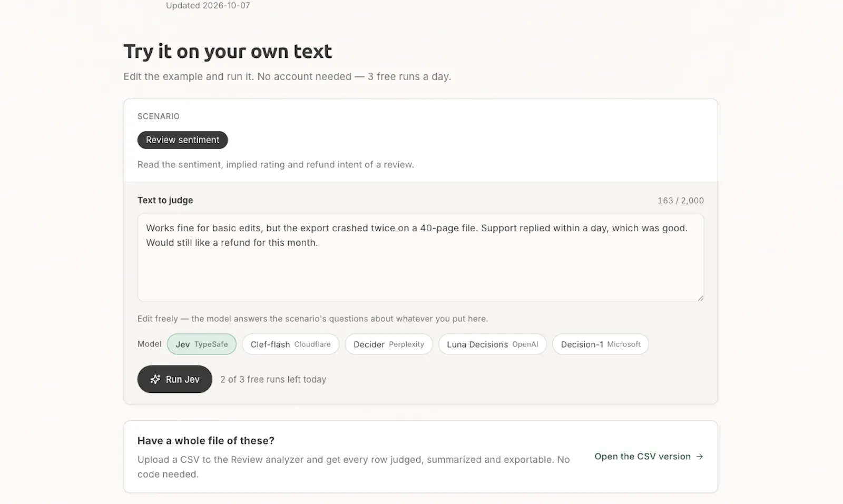Click the Run Jev button
The height and width of the screenshot is (504, 843).
click(174, 379)
